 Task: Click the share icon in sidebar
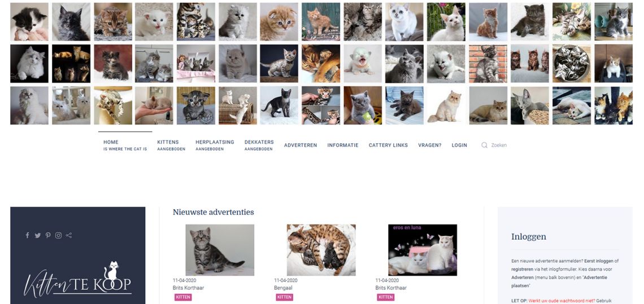[x=69, y=236]
